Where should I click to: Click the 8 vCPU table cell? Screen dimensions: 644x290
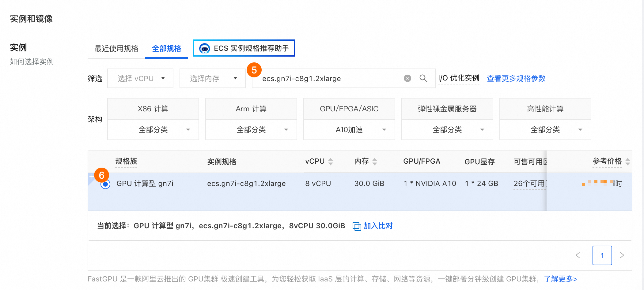click(318, 184)
